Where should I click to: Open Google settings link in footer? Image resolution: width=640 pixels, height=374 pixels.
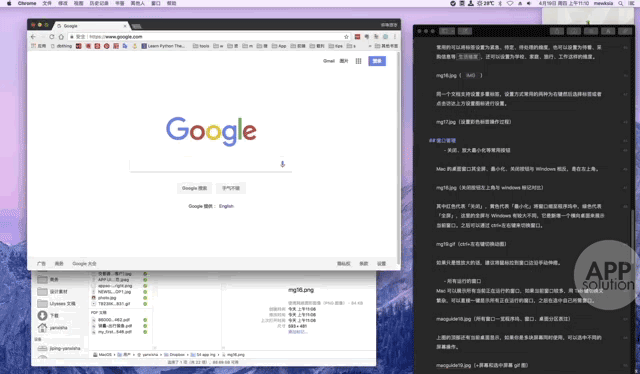(381, 264)
